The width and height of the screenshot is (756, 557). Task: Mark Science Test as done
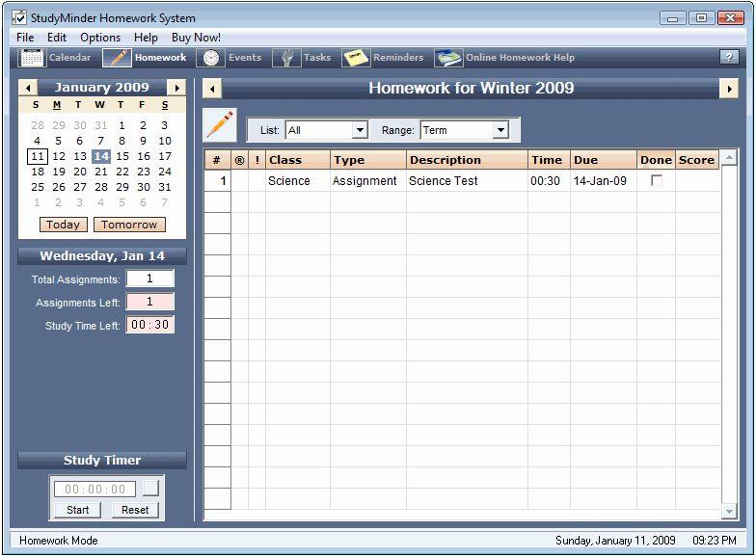[x=657, y=181]
